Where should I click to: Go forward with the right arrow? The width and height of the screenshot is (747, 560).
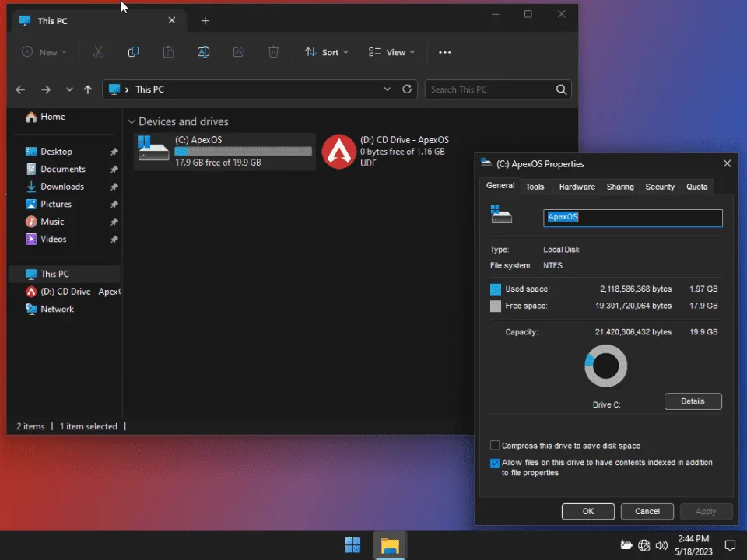46,89
